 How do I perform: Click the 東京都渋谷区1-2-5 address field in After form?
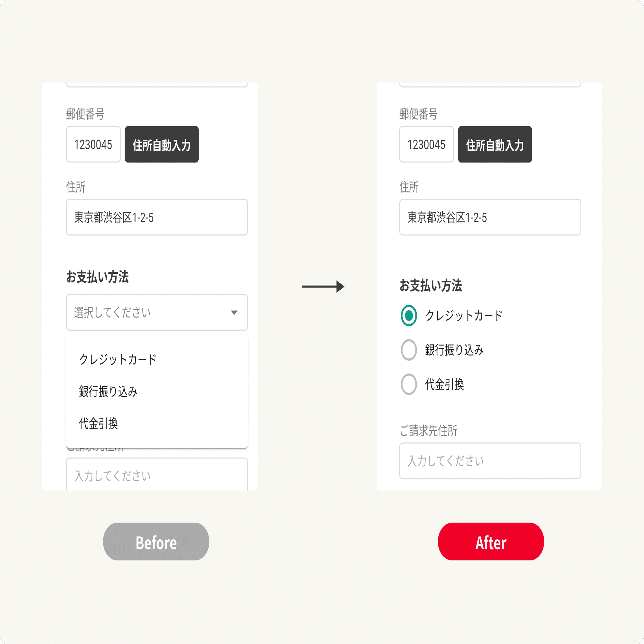[x=490, y=217]
